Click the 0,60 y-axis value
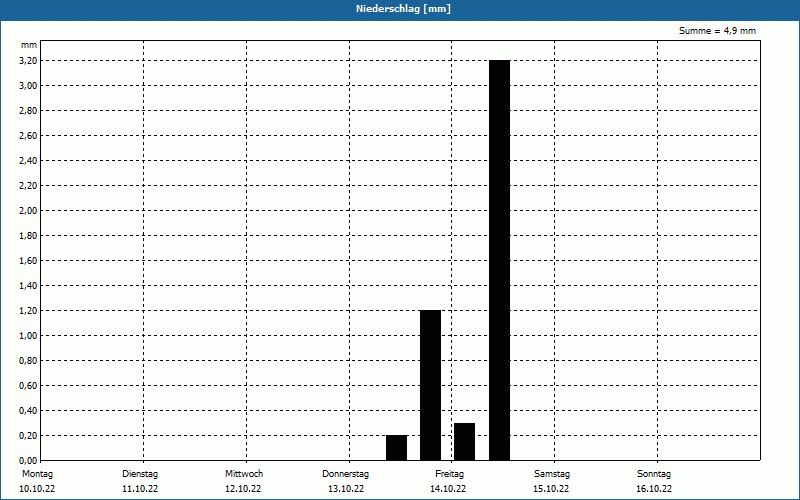This screenshot has height=500, width=800. 28,386
